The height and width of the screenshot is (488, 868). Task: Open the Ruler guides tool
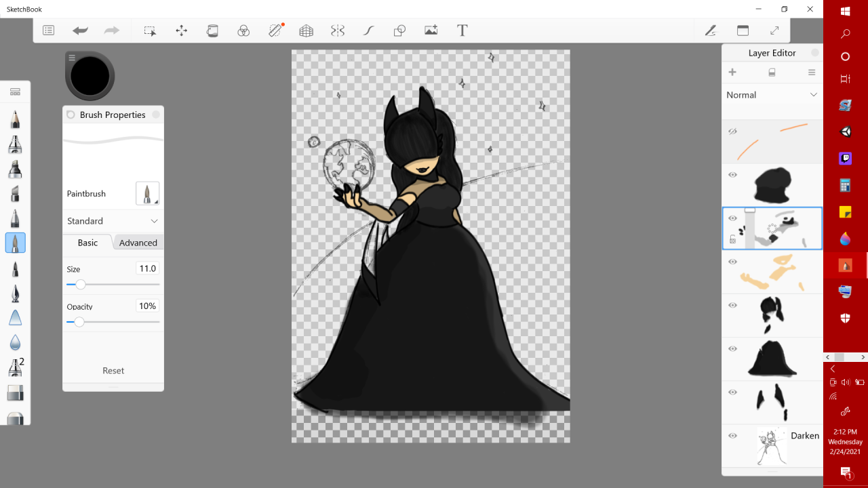point(275,30)
